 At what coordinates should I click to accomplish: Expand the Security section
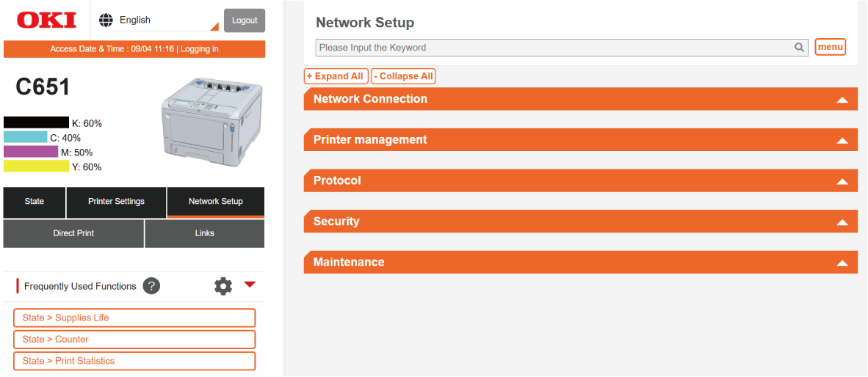point(580,222)
